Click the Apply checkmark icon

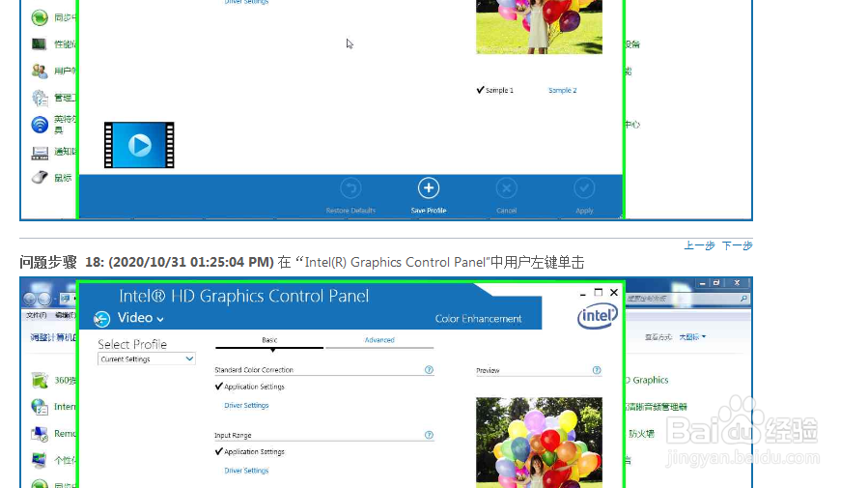[x=584, y=188]
